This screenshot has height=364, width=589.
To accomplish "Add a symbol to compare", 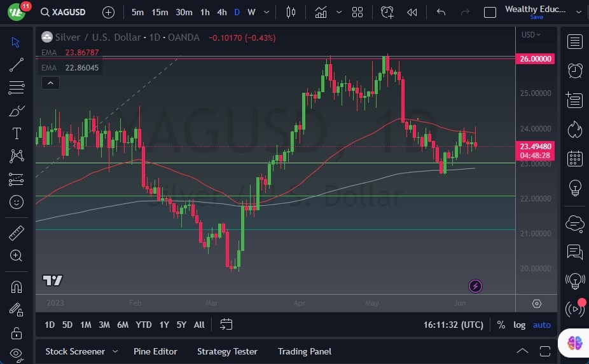I will (108, 12).
